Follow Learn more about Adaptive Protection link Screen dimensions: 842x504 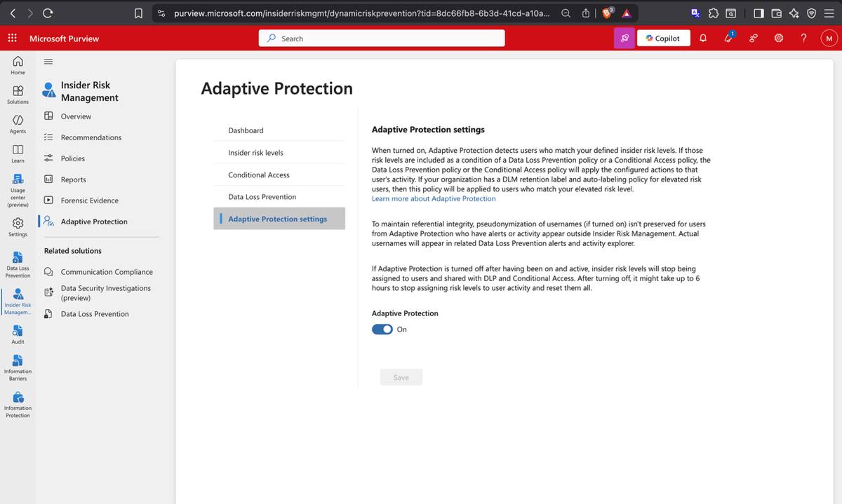(434, 198)
